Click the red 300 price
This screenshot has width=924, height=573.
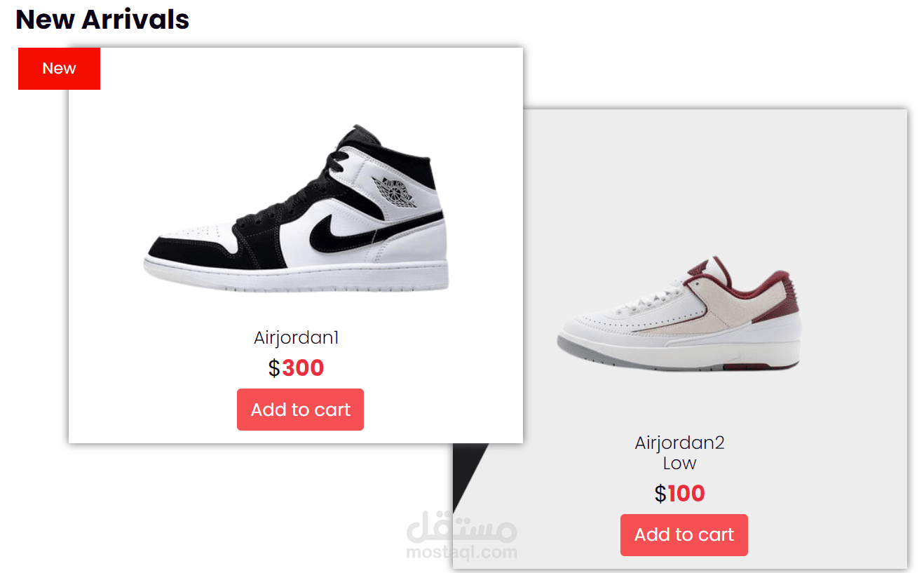click(x=303, y=368)
